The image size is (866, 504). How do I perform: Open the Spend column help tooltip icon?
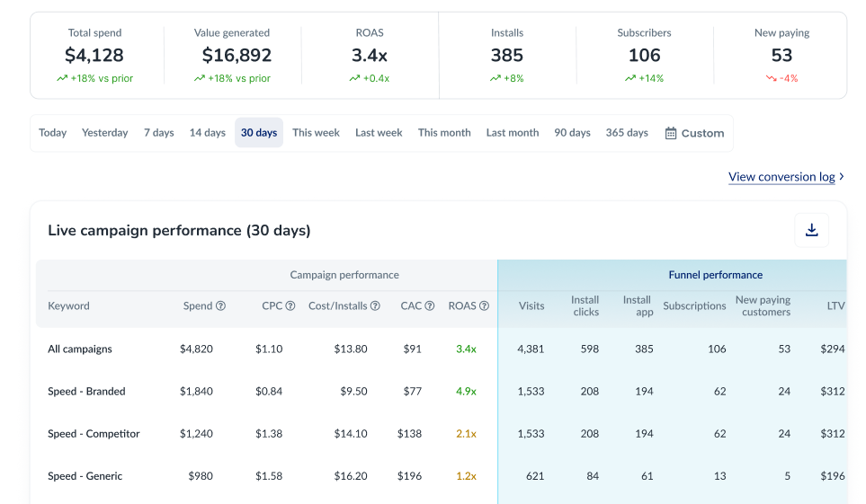click(220, 305)
